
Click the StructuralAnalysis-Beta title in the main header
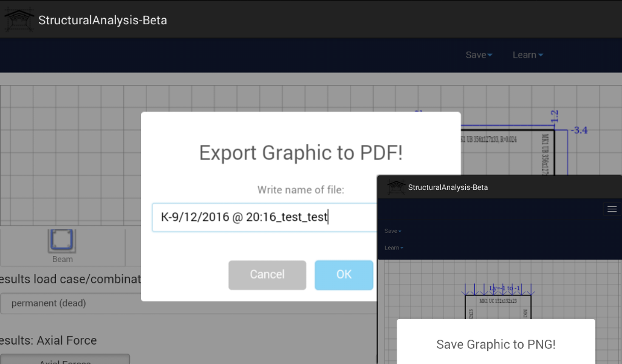(103, 20)
